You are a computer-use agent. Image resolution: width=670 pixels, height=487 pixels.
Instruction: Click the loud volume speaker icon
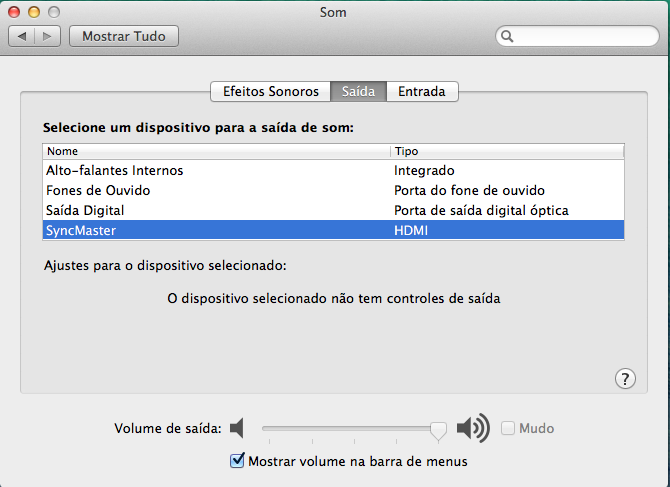(x=472, y=429)
